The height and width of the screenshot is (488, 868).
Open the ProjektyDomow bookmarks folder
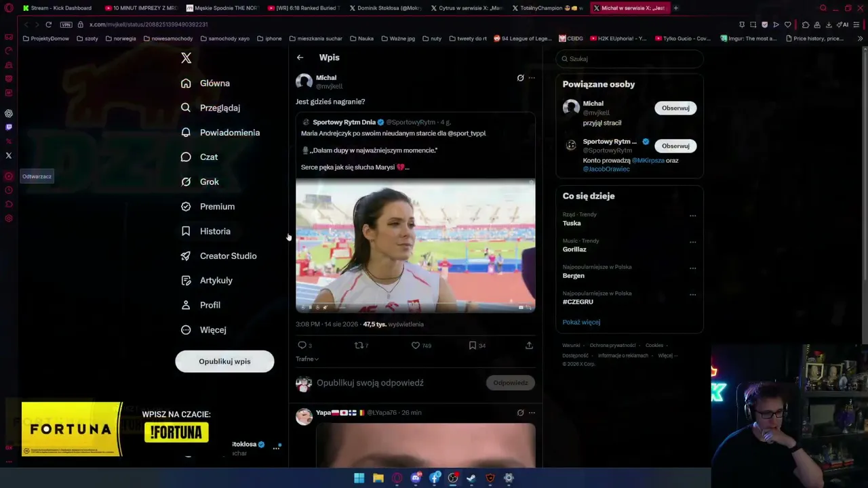tap(46, 39)
